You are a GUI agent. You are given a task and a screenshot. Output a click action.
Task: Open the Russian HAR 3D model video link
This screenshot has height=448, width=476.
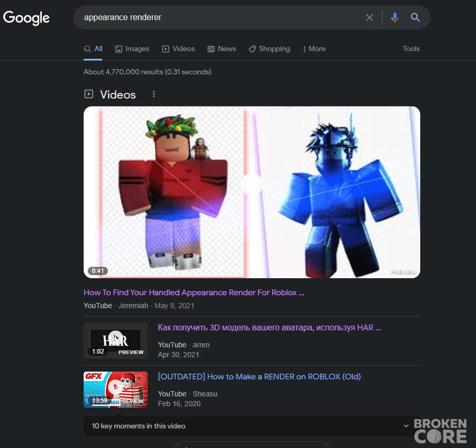pos(269,328)
